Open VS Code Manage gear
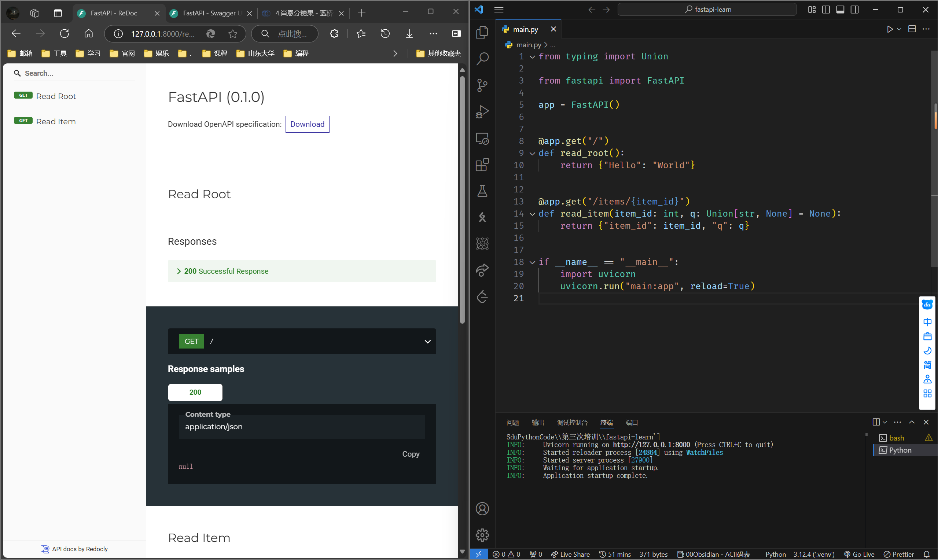The width and height of the screenshot is (938, 560). tap(482, 535)
